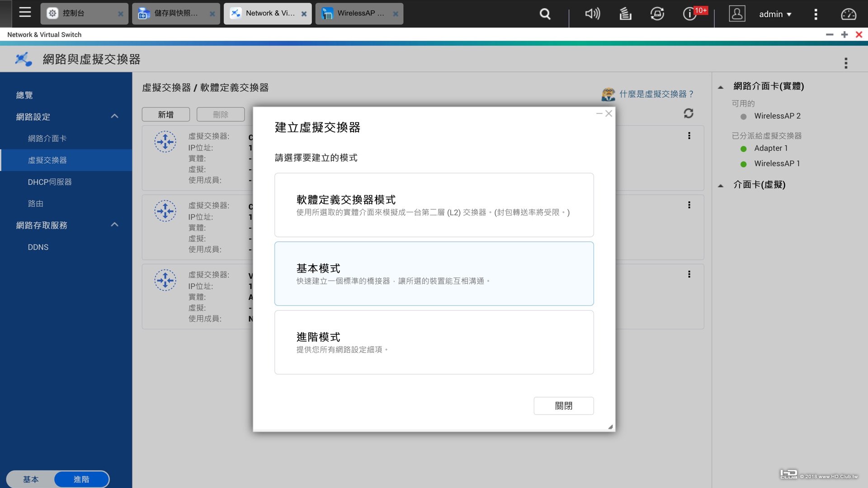This screenshot has height=488, width=868.
Task: Refresh the virtual switch list
Action: [x=688, y=113]
